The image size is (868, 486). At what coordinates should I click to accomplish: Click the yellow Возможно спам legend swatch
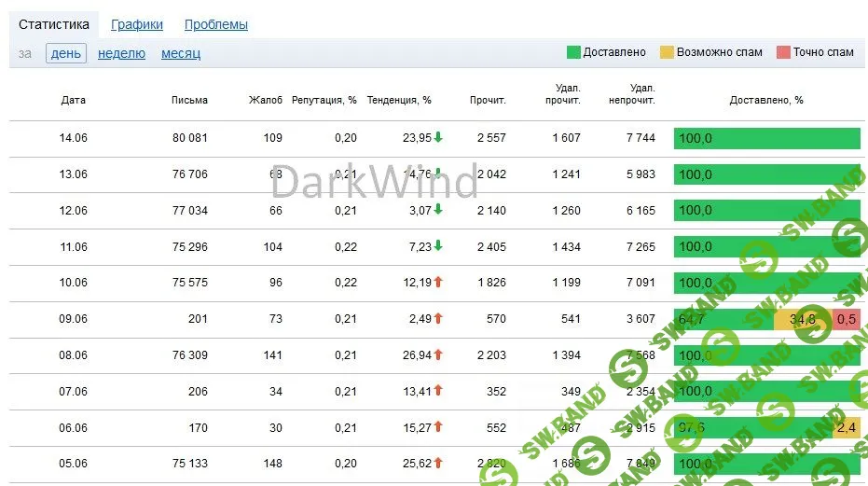(x=667, y=52)
